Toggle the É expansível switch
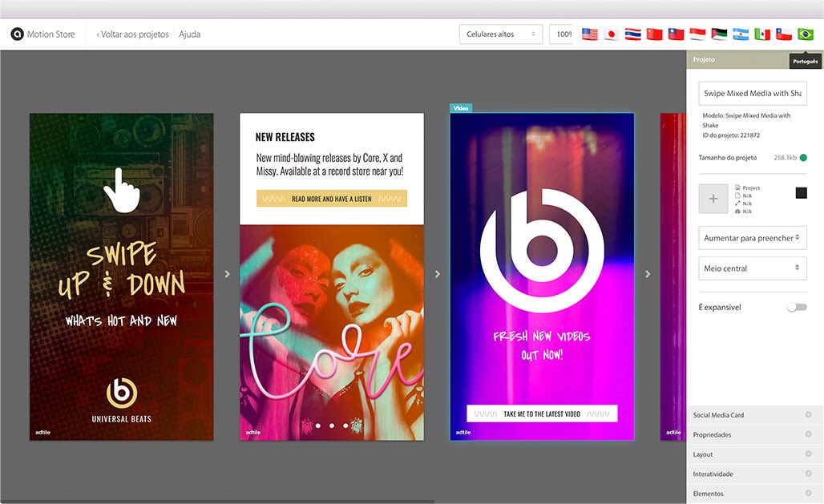The image size is (824, 504). 797,308
